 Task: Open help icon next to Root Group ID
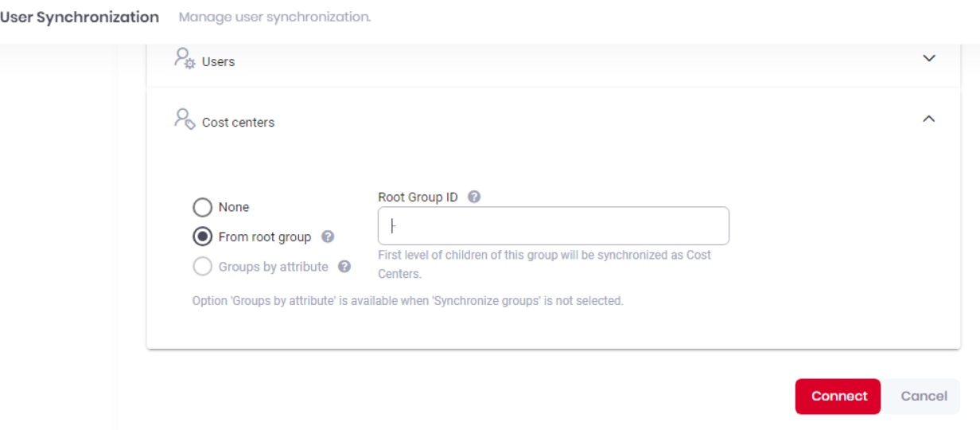pos(474,197)
